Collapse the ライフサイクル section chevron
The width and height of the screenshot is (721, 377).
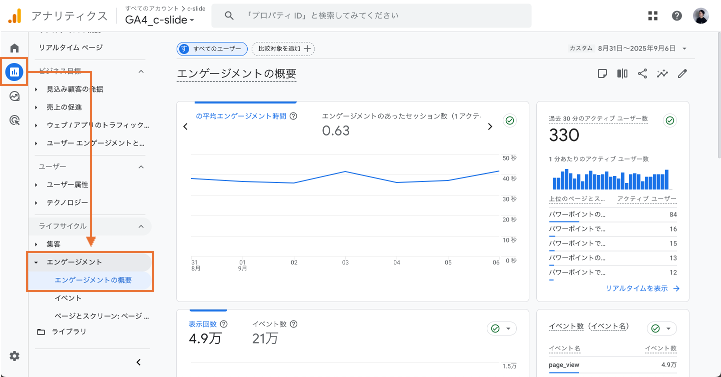point(141,226)
